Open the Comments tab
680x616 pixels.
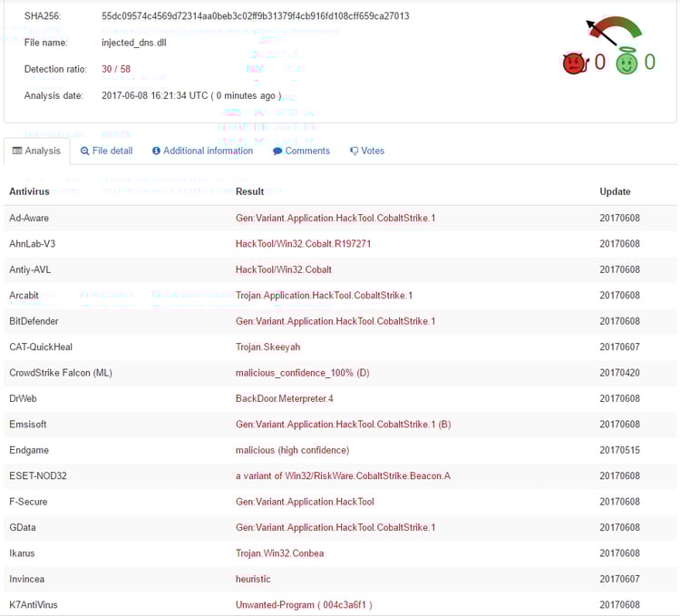307,151
